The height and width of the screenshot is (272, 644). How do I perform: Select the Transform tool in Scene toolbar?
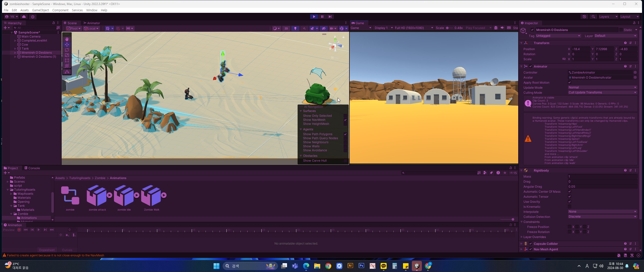(67, 66)
